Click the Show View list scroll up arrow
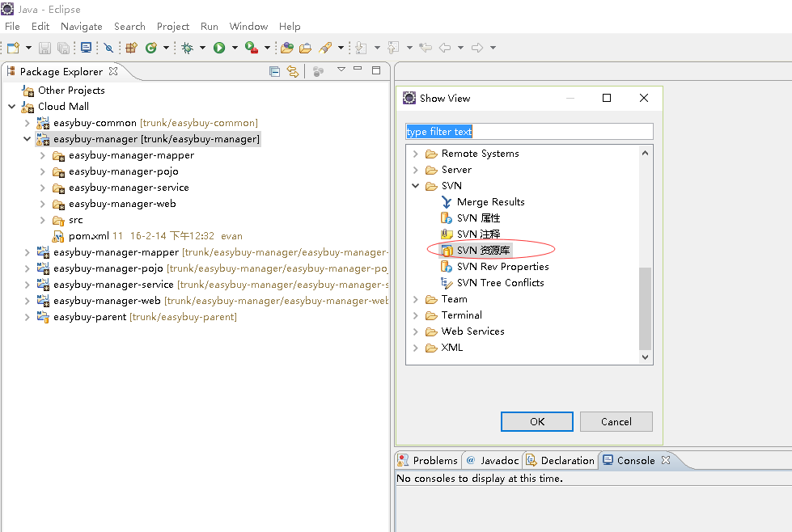This screenshot has height=532, width=792. tap(645, 153)
